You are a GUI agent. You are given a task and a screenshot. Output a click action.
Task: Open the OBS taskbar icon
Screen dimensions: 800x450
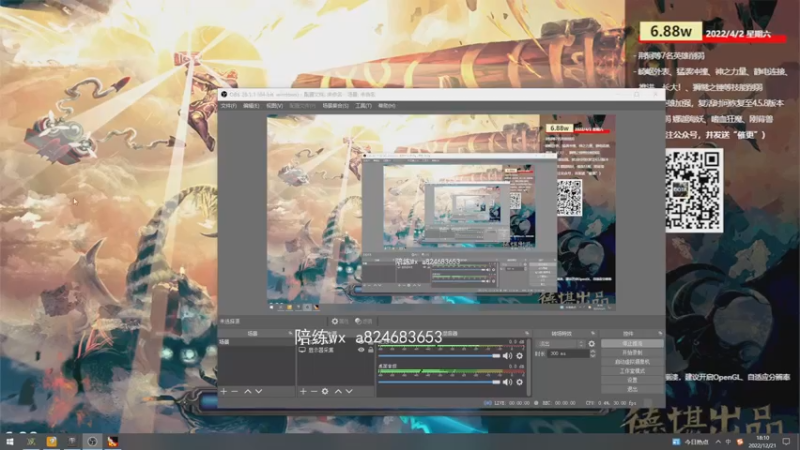pos(92,441)
